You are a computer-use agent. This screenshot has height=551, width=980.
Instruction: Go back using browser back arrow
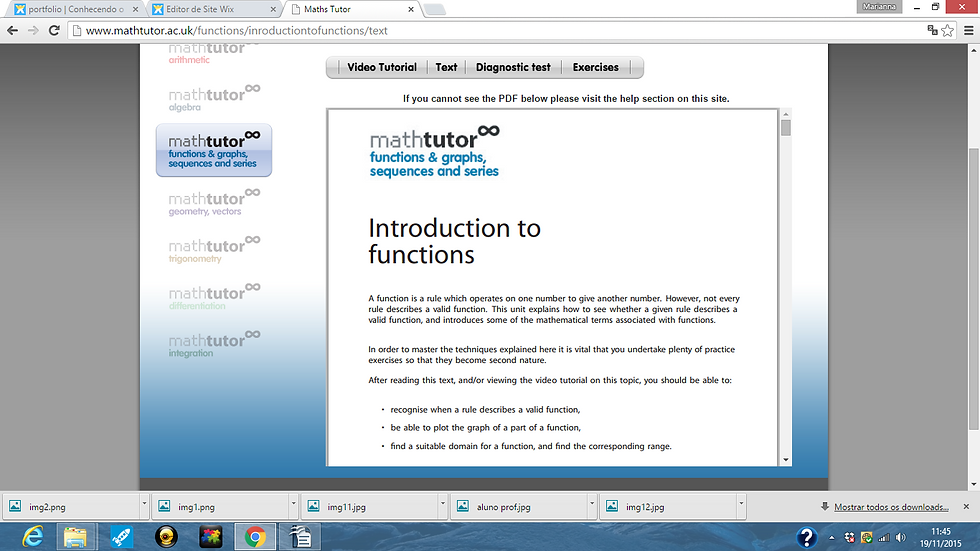point(12,30)
